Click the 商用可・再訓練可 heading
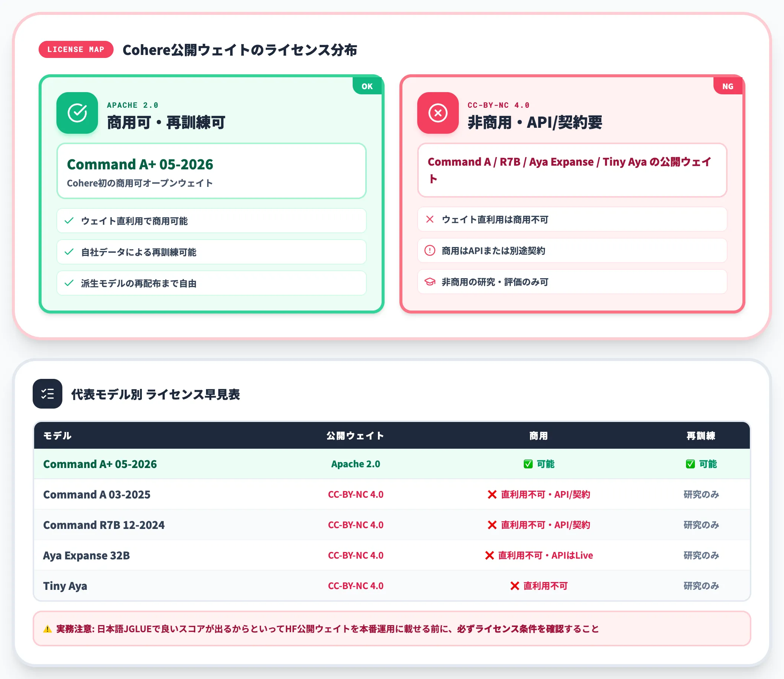 click(x=166, y=122)
